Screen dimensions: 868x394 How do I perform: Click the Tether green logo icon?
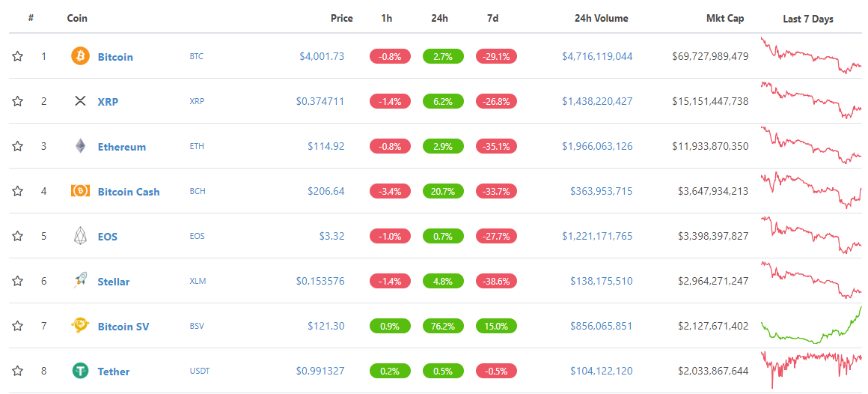tap(80, 371)
